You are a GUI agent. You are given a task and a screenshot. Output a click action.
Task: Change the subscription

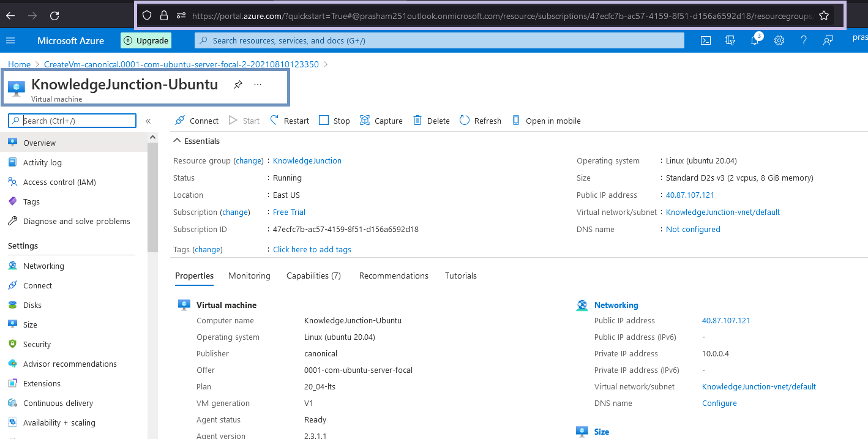pos(235,212)
